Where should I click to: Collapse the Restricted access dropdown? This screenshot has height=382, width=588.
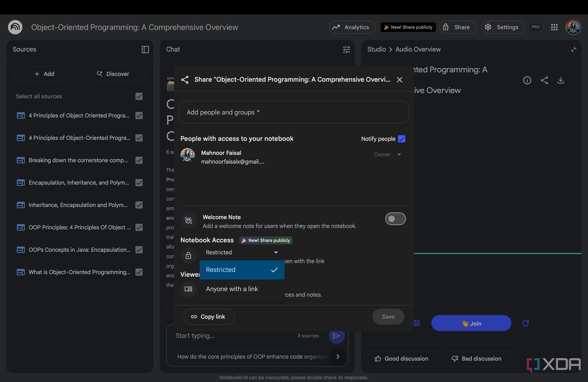[x=242, y=252]
